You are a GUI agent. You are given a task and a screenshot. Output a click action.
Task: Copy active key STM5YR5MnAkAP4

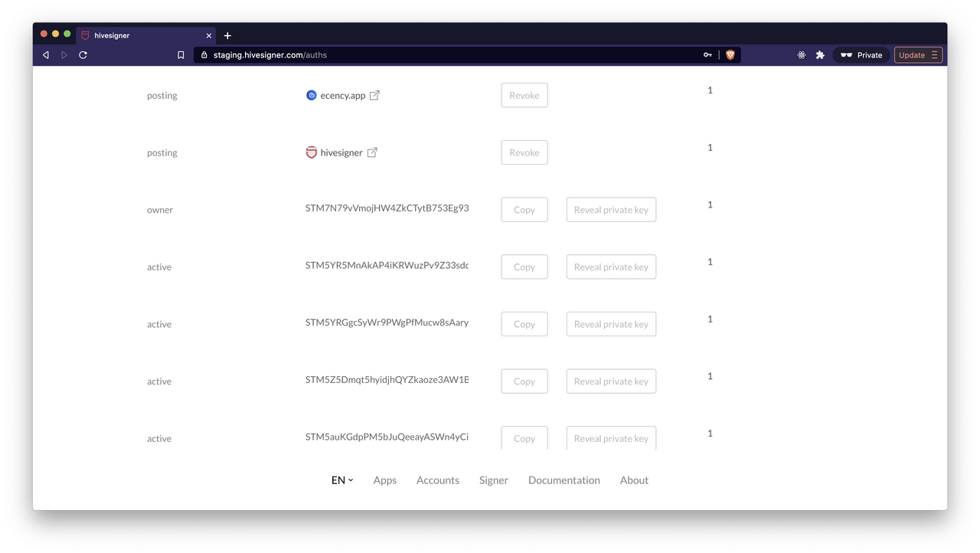pos(524,267)
